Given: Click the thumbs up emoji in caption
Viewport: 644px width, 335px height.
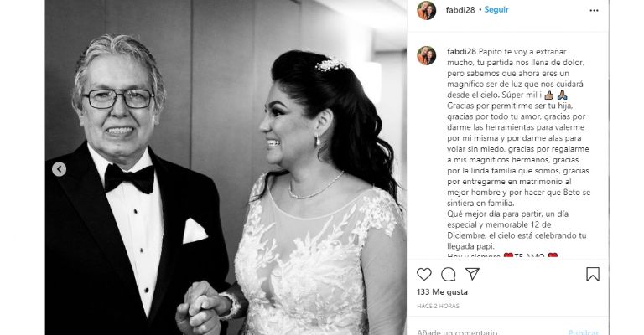Looking at the screenshot, I should pos(548,95).
